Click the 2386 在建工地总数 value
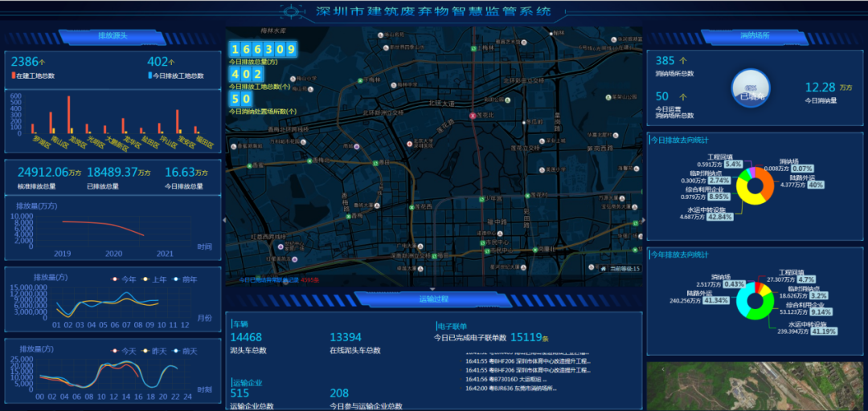 24,61
